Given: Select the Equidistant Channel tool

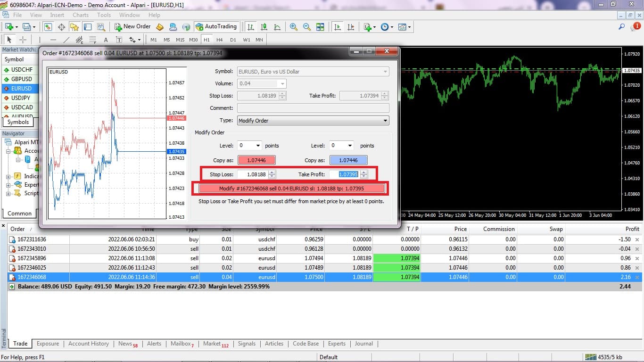Looking at the screenshot, I should [80, 40].
